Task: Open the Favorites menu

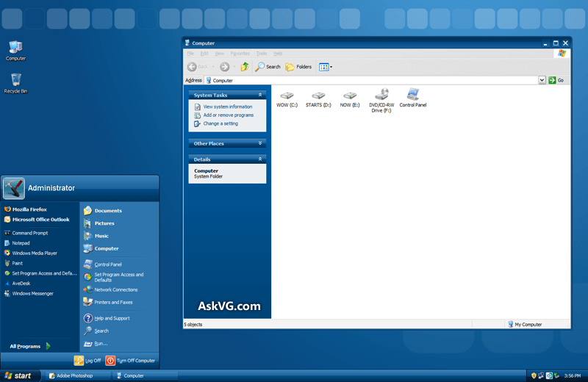Action: pyautogui.click(x=240, y=54)
